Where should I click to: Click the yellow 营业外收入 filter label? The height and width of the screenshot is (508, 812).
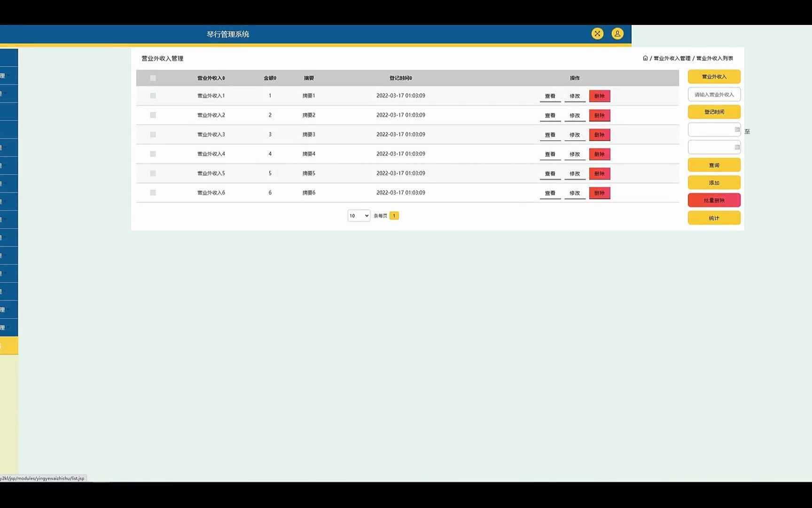point(714,77)
